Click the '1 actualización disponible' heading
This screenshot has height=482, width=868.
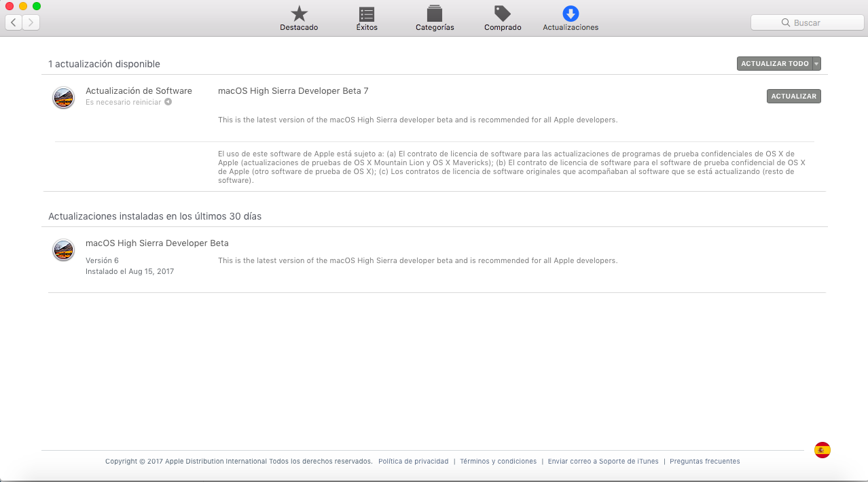click(x=104, y=64)
